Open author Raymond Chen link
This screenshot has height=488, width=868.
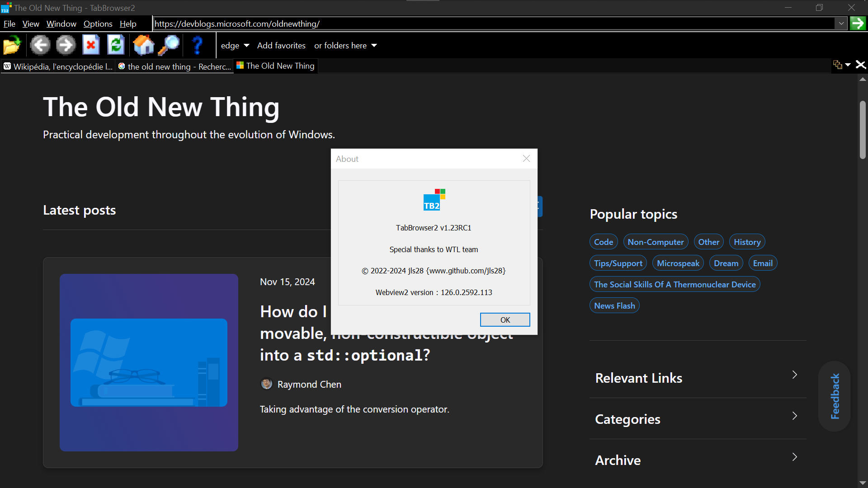[x=309, y=385]
